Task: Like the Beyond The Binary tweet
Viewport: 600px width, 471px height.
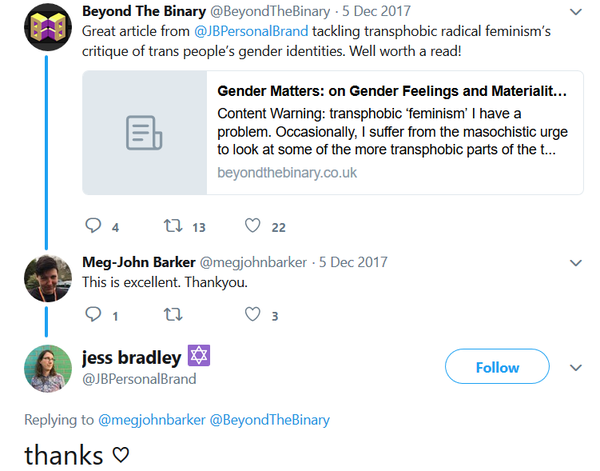Action: coord(253,227)
